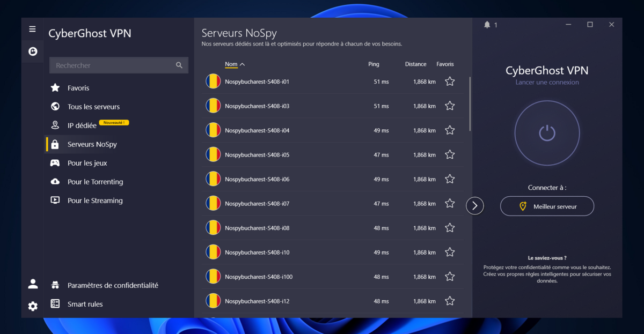Open notifications bell icon
644x334 pixels.
[487, 25]
